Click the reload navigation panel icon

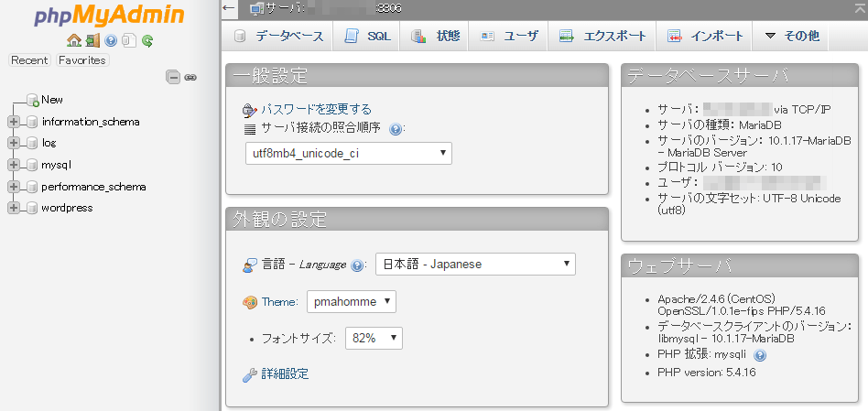(x=147, y=40)
